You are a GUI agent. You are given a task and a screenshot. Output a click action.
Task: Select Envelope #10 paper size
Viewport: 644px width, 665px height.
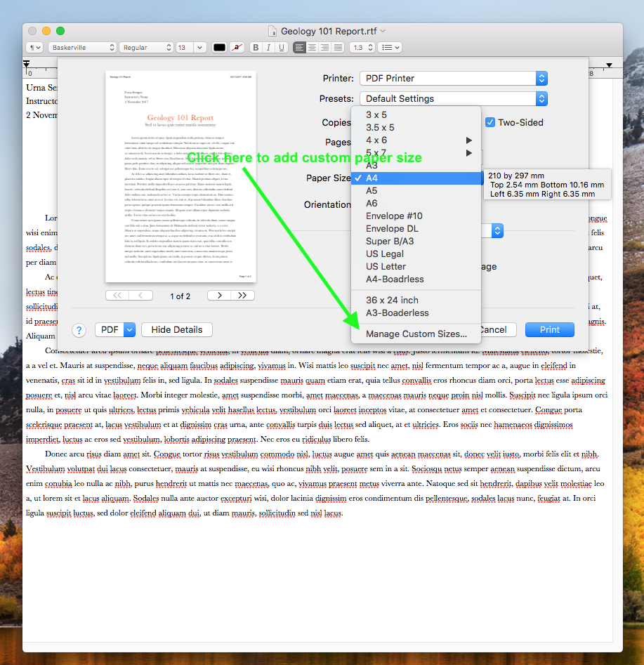pos(416,216)
